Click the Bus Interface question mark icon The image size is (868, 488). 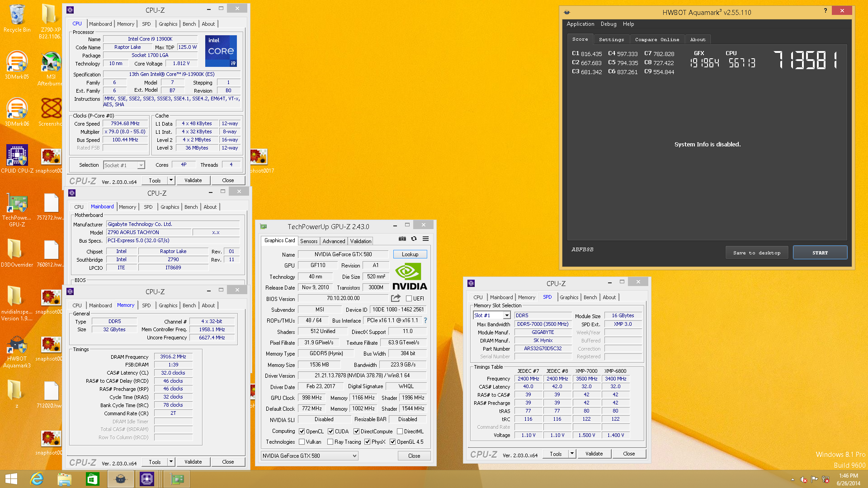point(425,320)
